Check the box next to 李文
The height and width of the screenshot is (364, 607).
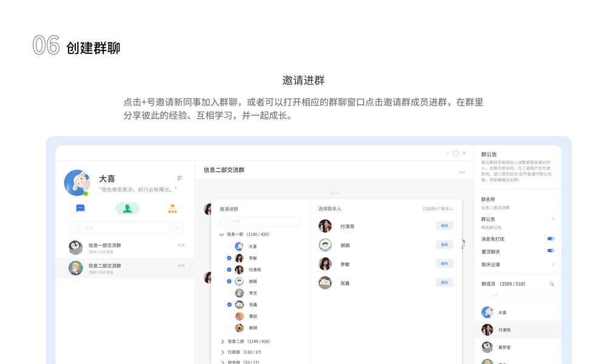[229, 293]
